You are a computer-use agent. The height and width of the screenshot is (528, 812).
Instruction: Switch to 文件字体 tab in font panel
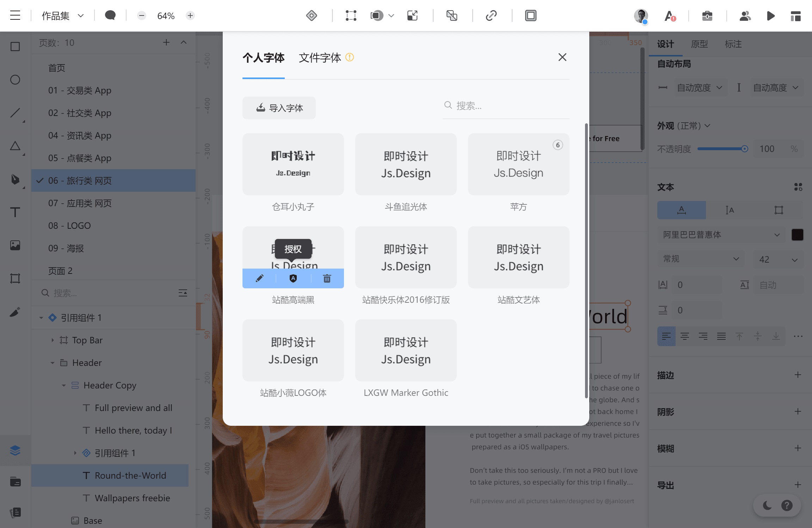320,57
